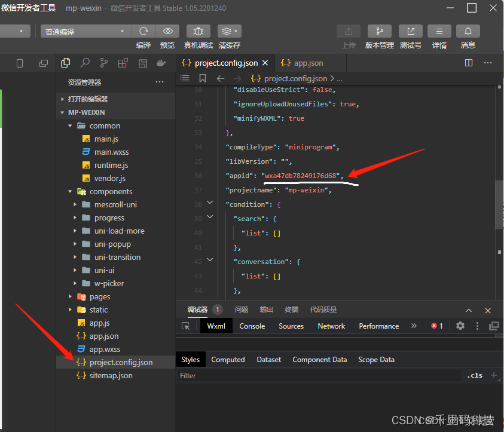Collapse the debugger panel with up chevron

469,311
